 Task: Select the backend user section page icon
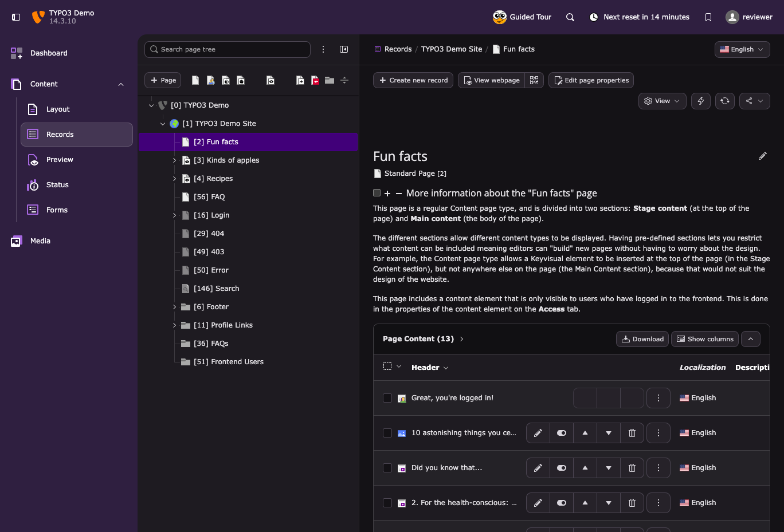(210, 80)
